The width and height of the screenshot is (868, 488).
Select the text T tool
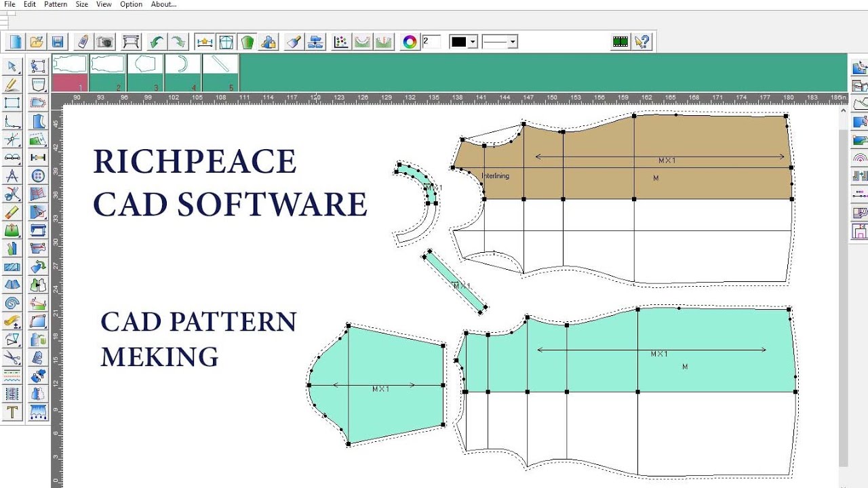(12, 412)
